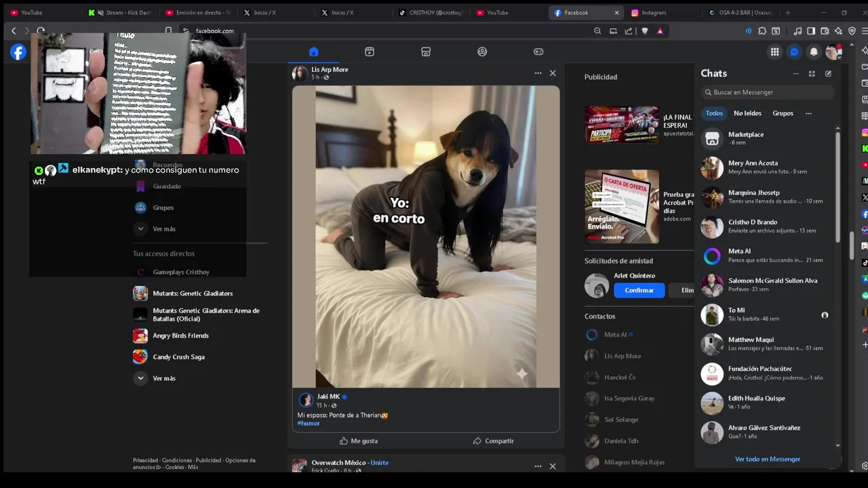Select the Todos chats filter
This screenshot has height=488, width=868.
click(x=714, y=113)
